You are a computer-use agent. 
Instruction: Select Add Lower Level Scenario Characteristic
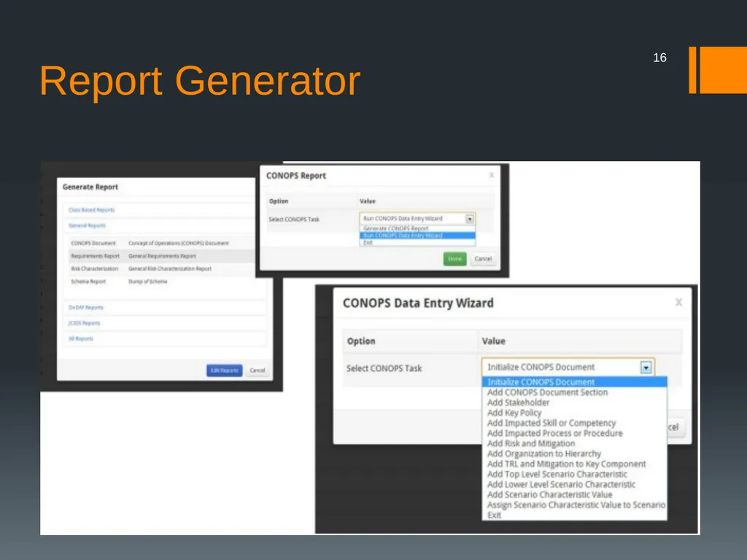coord(575,485)
